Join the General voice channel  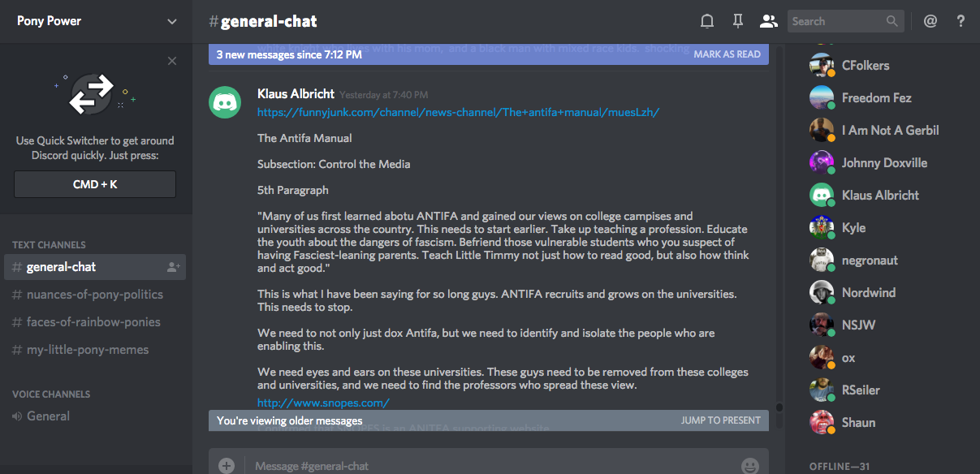48,416
